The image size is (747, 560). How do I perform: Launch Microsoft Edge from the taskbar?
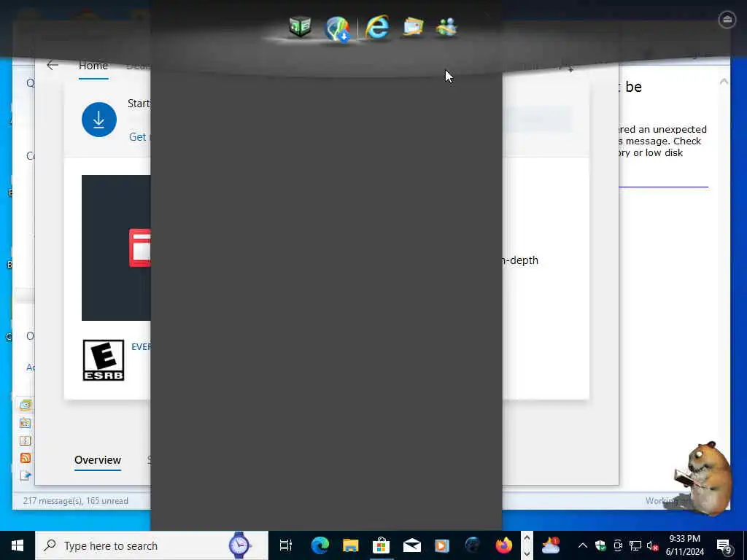pos(320,545)
